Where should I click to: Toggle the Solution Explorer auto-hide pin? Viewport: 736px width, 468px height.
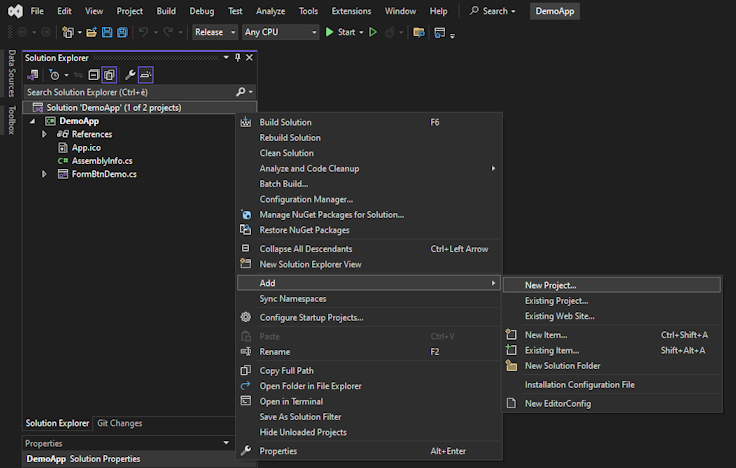(238, 58)
